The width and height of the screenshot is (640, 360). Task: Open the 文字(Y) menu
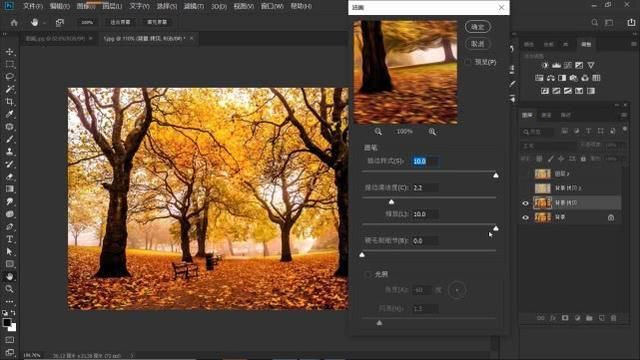click(x=139, y=6)
